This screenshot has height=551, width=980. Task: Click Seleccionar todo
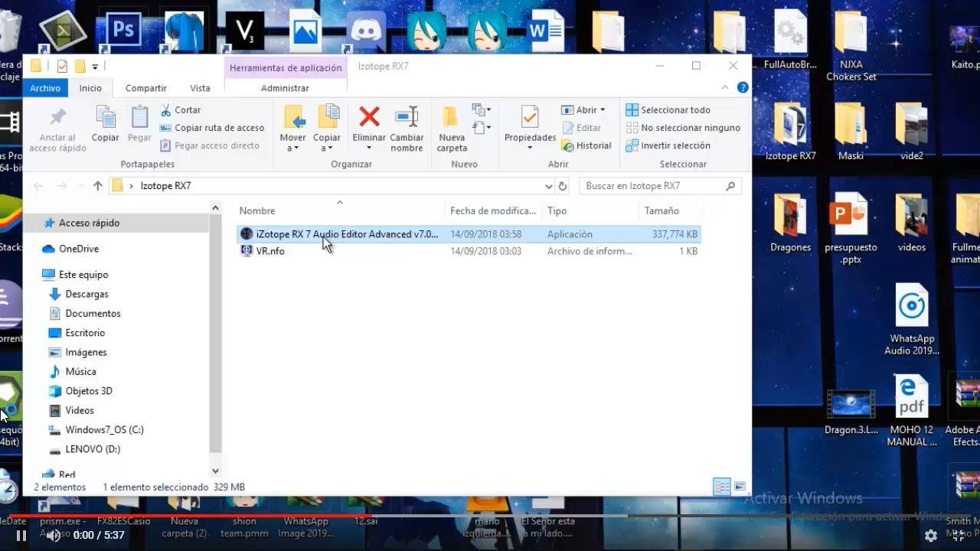[x=668, y=110]
